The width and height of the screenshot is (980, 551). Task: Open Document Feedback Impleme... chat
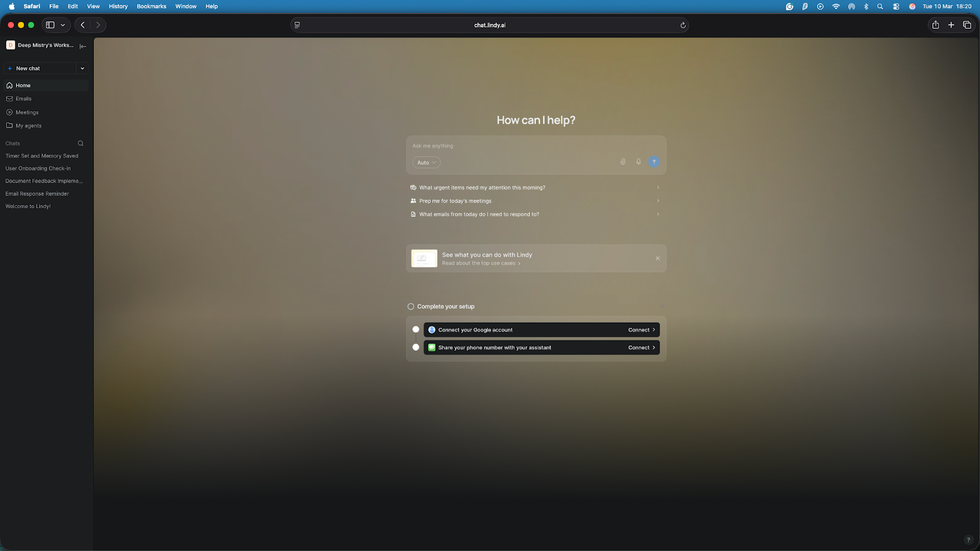[x=44, y=181]
